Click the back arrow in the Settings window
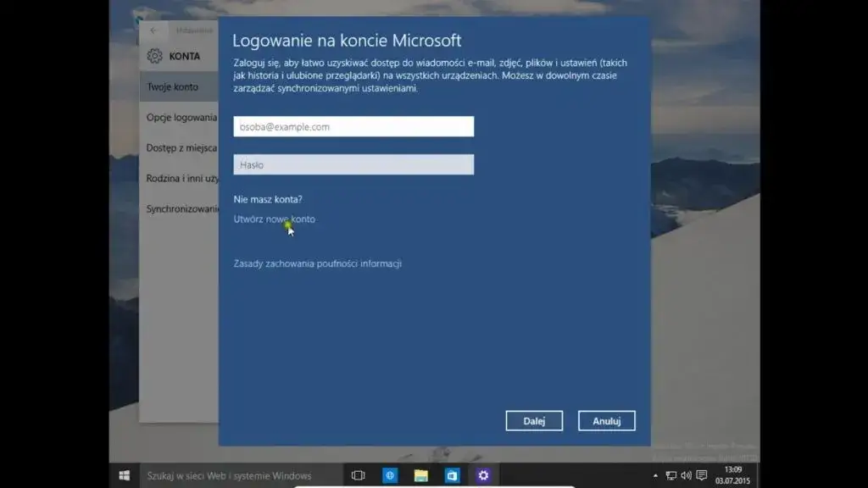Viewport: 868px width, 488px height. pyautogui.click(x=153, y=29)
